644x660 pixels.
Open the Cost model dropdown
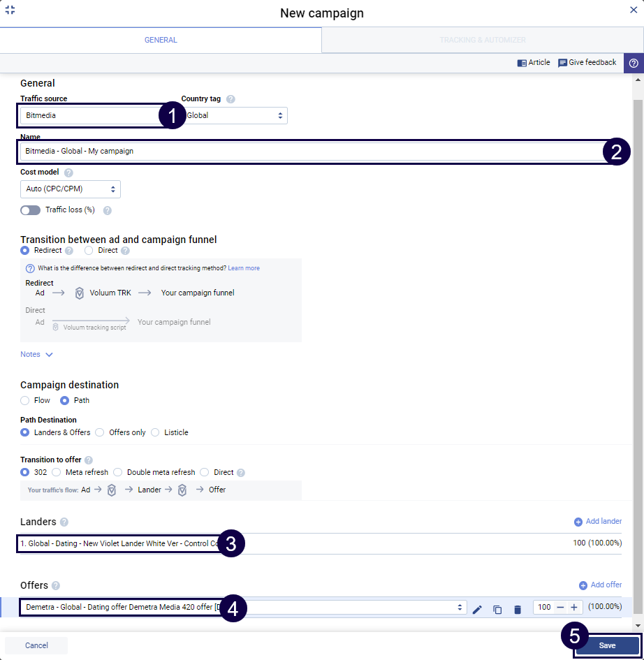pos(71,189)
